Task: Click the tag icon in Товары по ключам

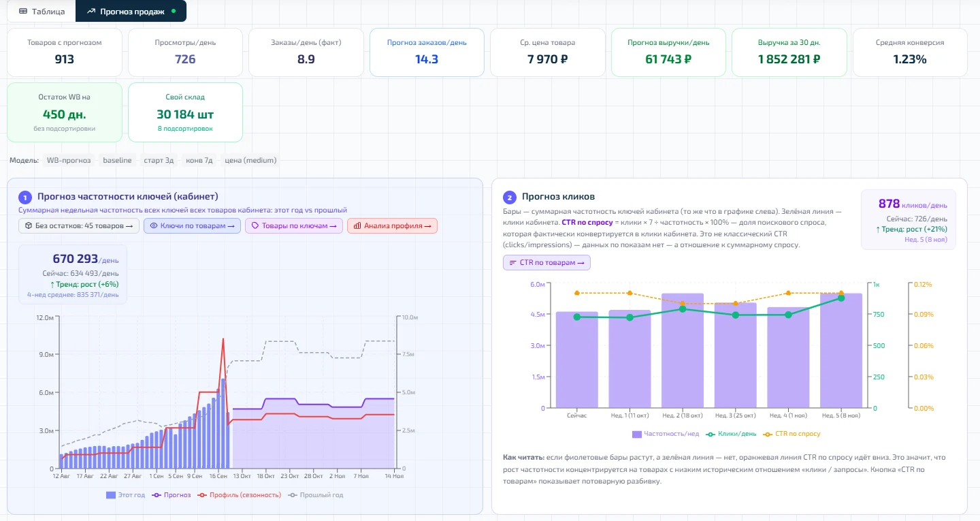Action: tap(255, 225)
